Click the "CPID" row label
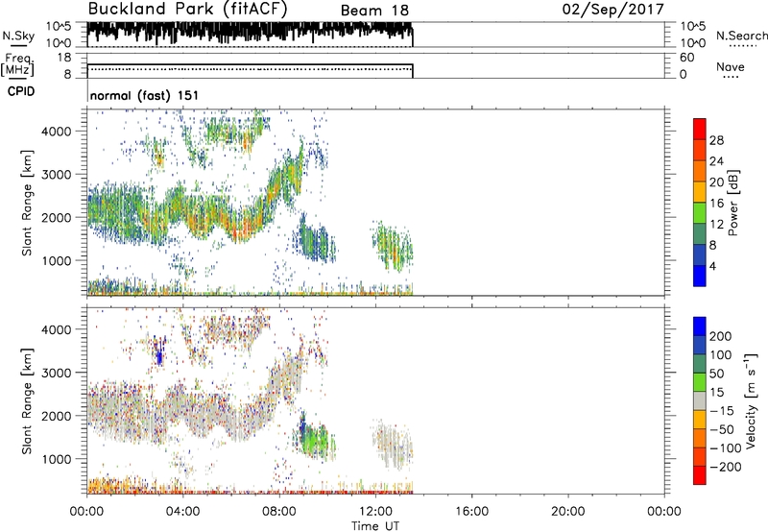Image resolution: width=768 pixels, height=532 pixels. tap(21, 91)
